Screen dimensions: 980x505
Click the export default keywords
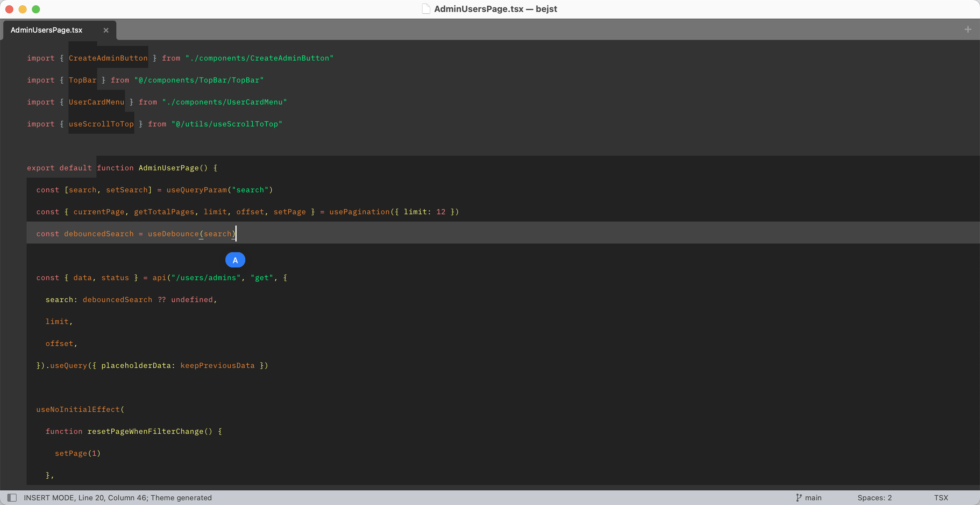point(60,168)
